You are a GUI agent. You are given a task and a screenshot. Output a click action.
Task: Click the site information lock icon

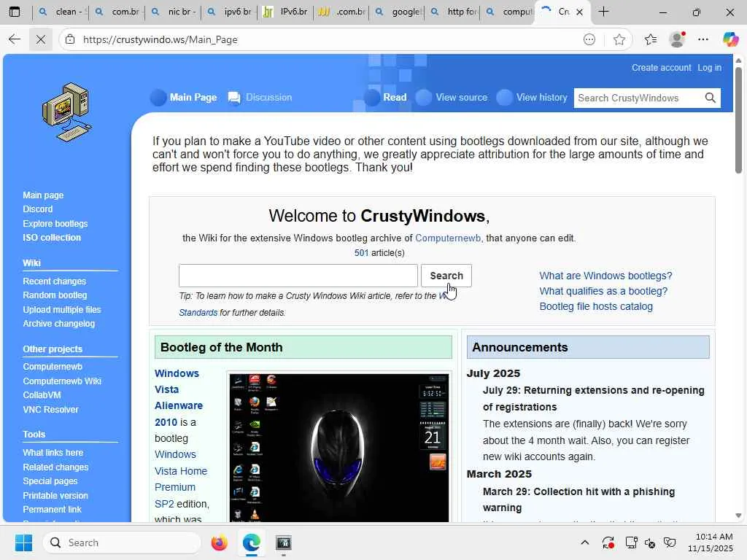[x=70, y=39]
